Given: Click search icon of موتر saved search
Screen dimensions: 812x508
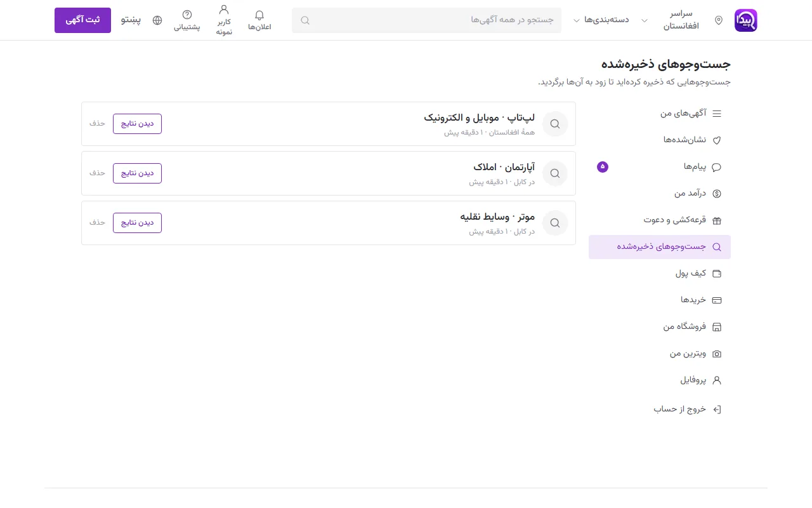Looking at the screenshot, I should tap(555, 223).
